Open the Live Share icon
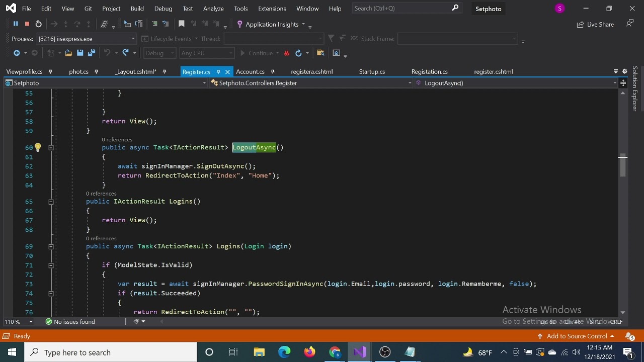 coord(581,24)
